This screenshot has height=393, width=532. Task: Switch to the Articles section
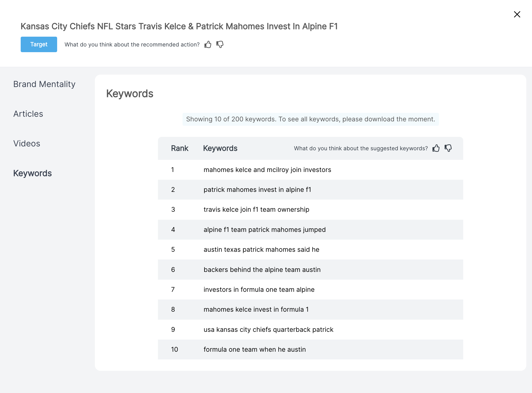coord(28,114)
